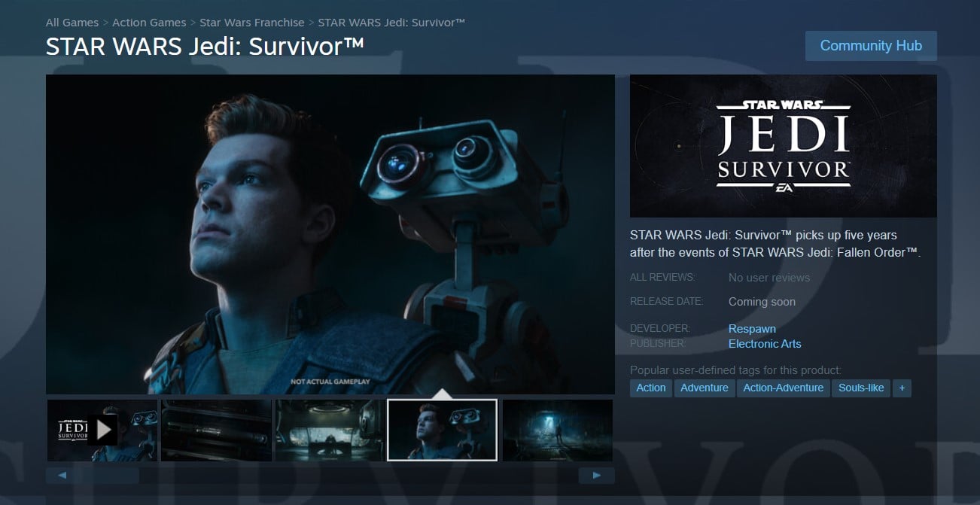Click STAR WARS Jedi: Survivor breadcrumb
Screen dimensions: 980x505
click(x=391, y=23)
